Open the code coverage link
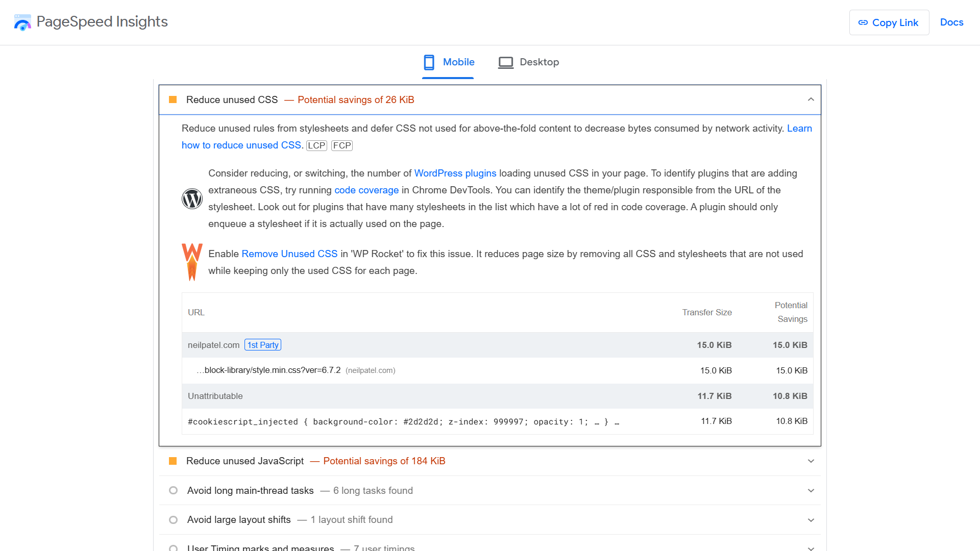This screenshot has width=980, height=551. tap(366, 190)
